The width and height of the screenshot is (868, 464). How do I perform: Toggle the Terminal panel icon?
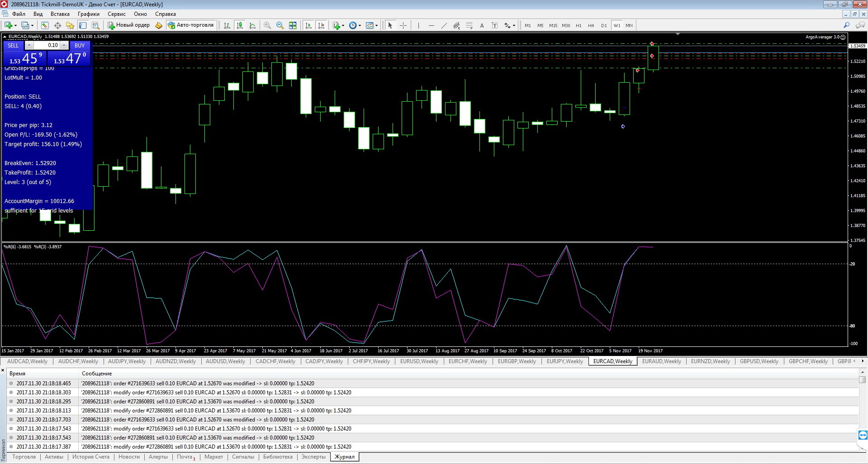(83, 25)
